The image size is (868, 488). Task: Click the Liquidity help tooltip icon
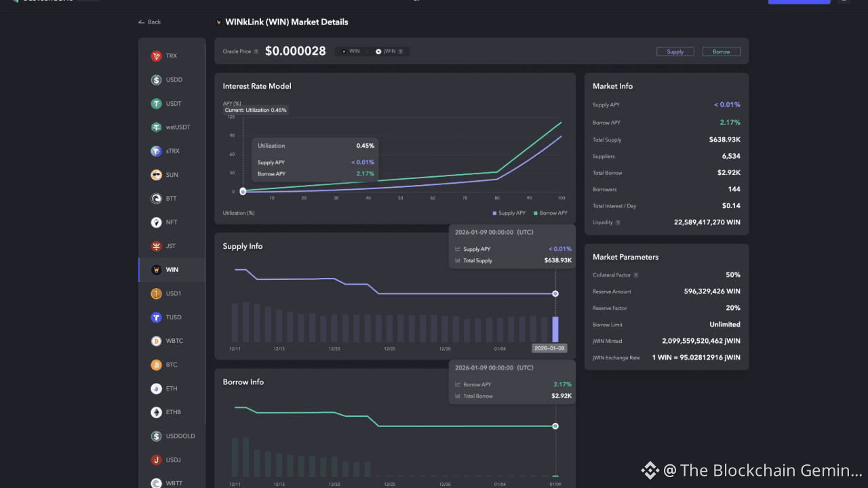tap(618, 222)
